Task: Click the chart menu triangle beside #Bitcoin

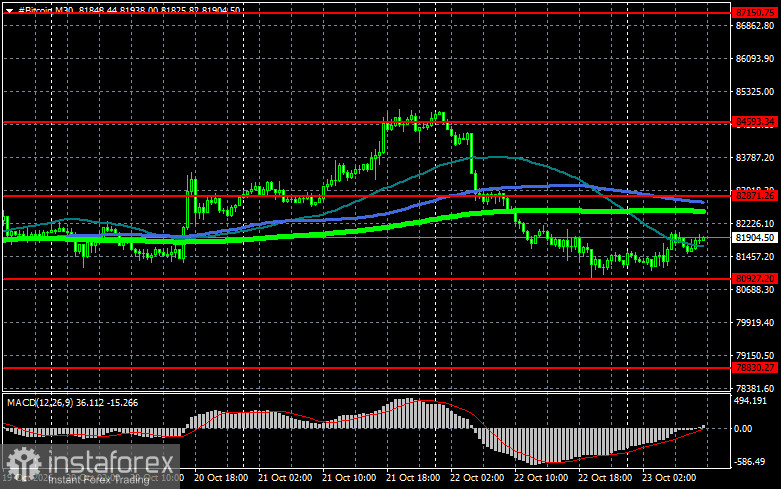Action: tap(9, 10)
